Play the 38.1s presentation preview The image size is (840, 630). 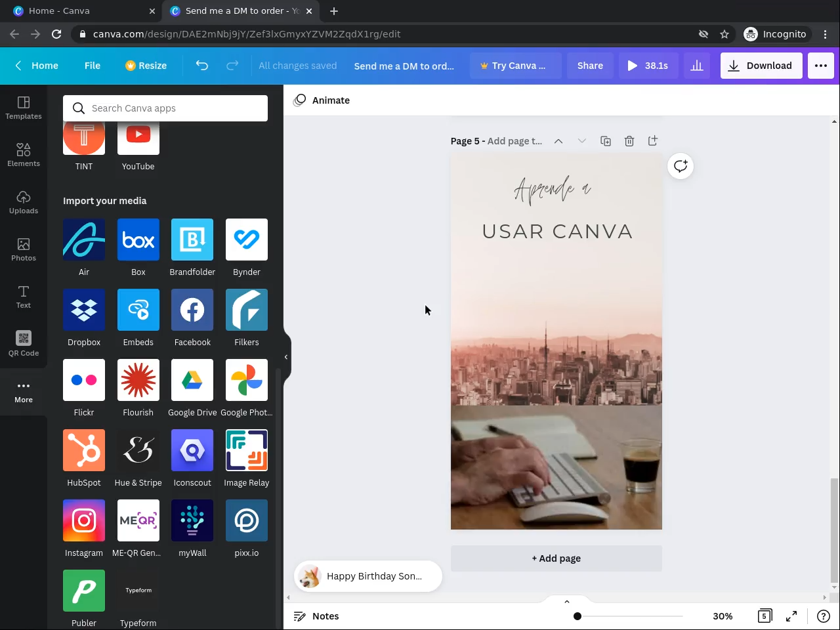648,66
